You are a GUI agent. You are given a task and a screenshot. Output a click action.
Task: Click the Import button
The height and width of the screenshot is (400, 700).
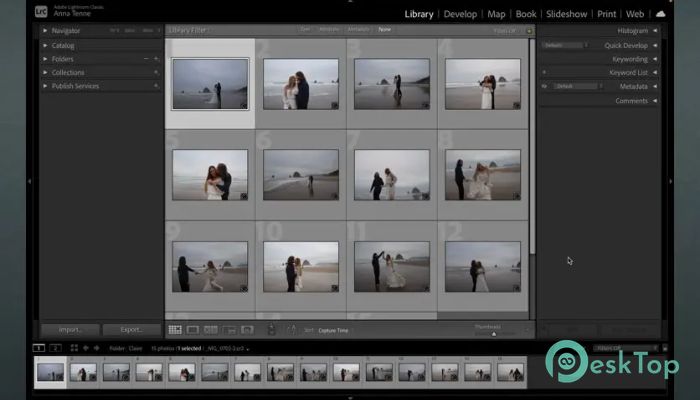[x=70, y=330]
